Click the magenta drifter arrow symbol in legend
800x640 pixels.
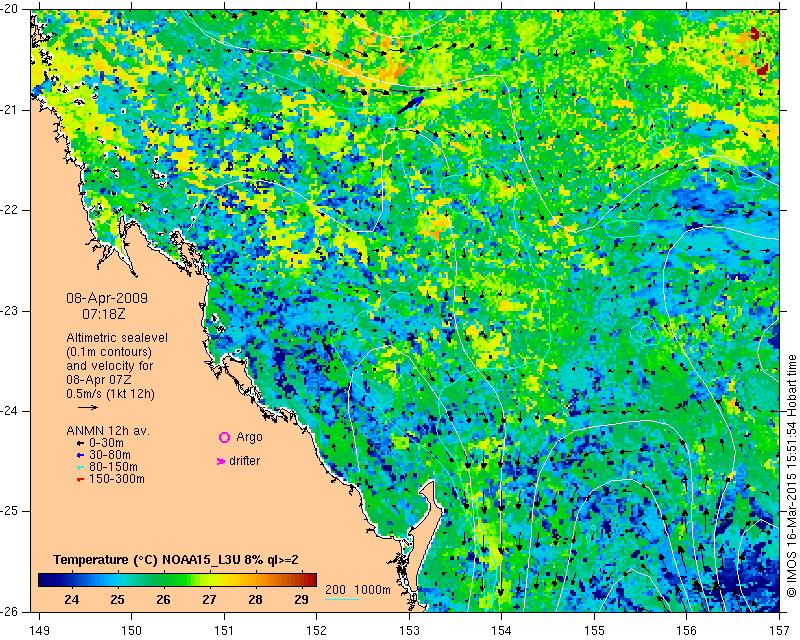click(x=221, y=461)
